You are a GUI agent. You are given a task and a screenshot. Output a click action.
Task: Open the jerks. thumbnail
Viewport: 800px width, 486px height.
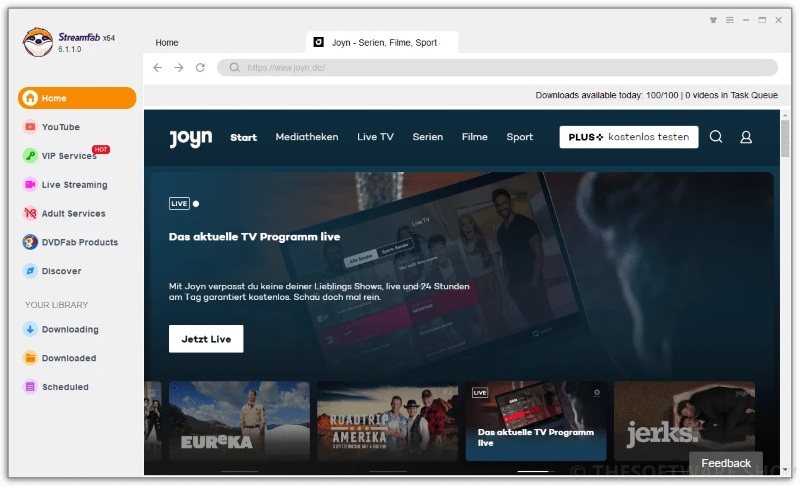click(684, 421)
